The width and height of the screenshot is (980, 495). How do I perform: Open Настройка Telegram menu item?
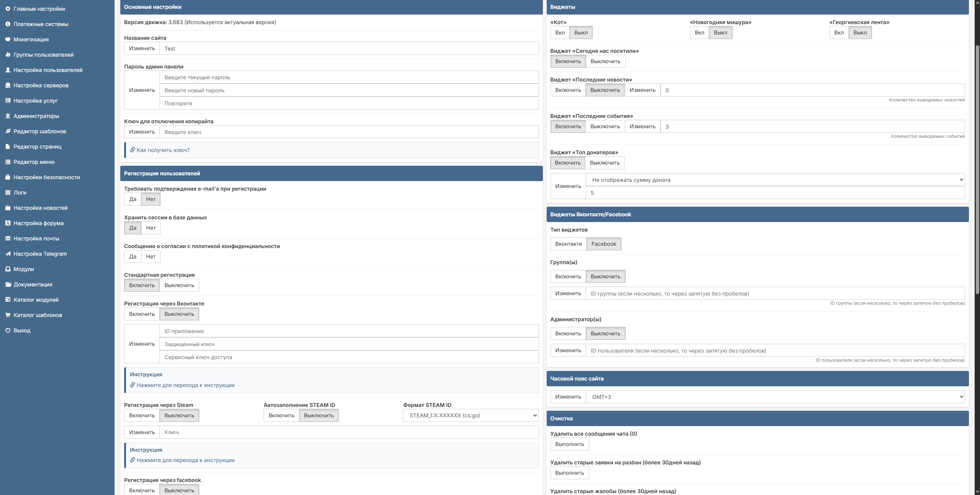40,254
